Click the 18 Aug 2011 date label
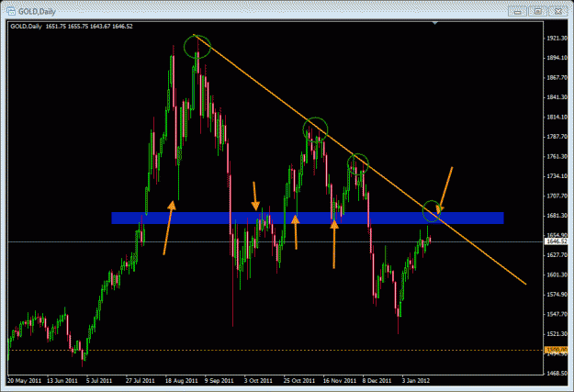 [x=181, y=381]
